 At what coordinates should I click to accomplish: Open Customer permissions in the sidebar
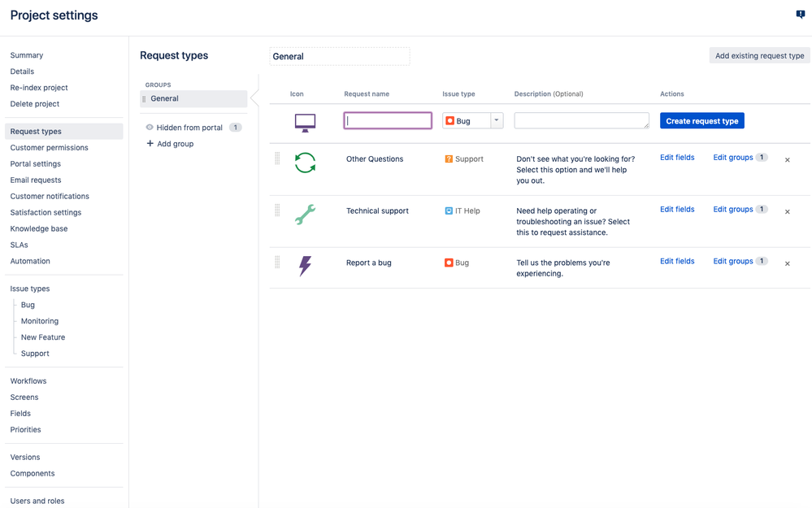pos(50,148)
